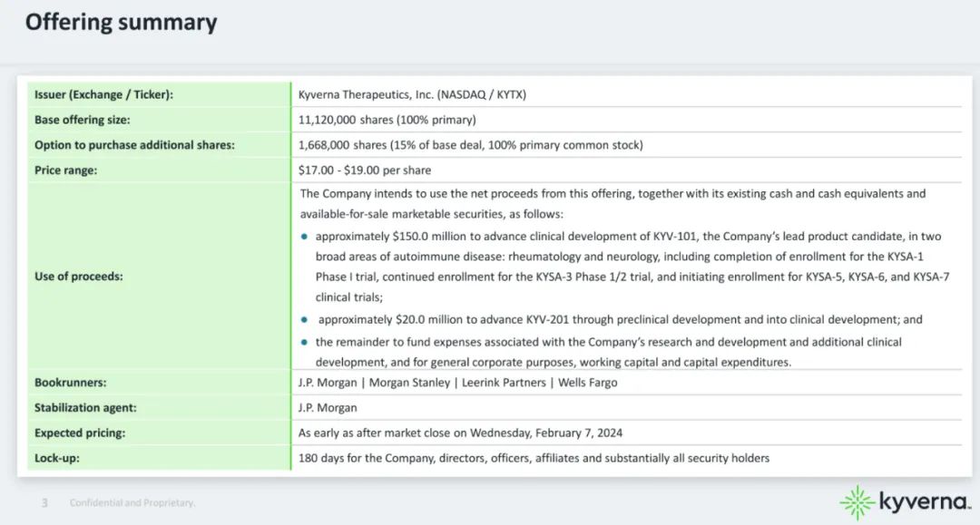Select the 'Option to purchase additional shares:' label
Image resolution: width=980 pixels, height=525 pixels.
[x=134, y=145]
